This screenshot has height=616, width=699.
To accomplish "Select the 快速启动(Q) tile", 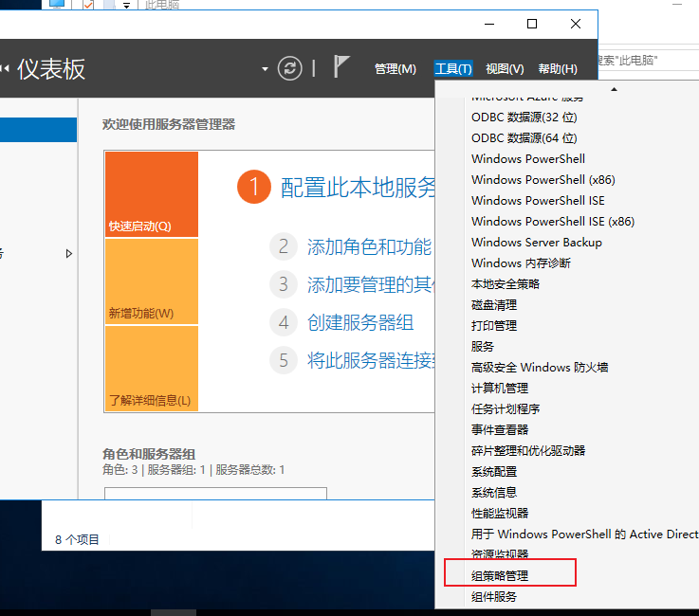I will [x=152, y=194].
